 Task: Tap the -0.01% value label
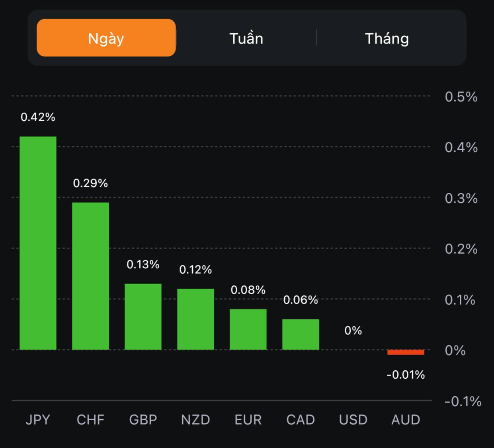pyautogui.click(x=406, y=375)
